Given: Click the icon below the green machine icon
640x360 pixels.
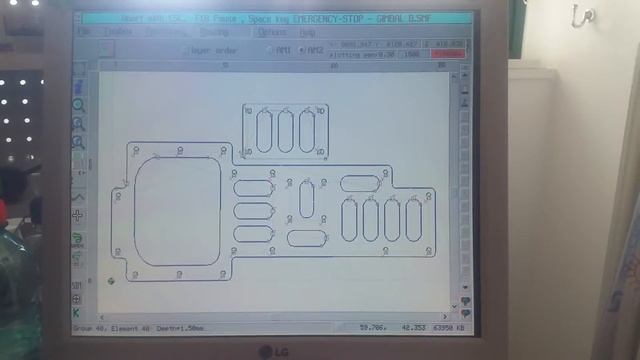Looking at the screenshot, I should [77, 258].
